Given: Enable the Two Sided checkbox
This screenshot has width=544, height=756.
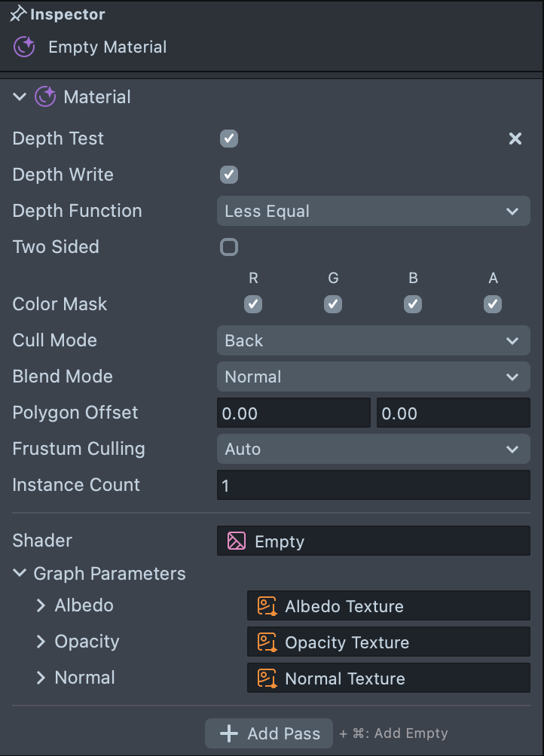Looking at the screenshot, I should pyautogui.click(x=229, y=247).
